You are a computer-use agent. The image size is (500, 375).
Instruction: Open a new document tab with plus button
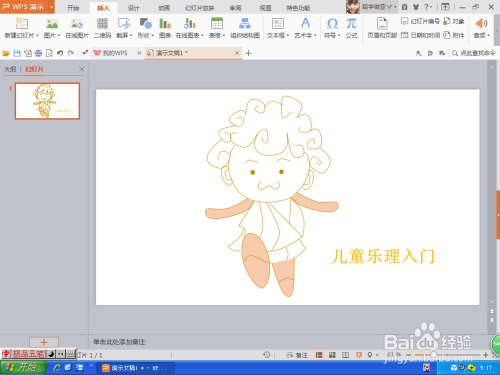pyautogui.click(x=248, y=53)
